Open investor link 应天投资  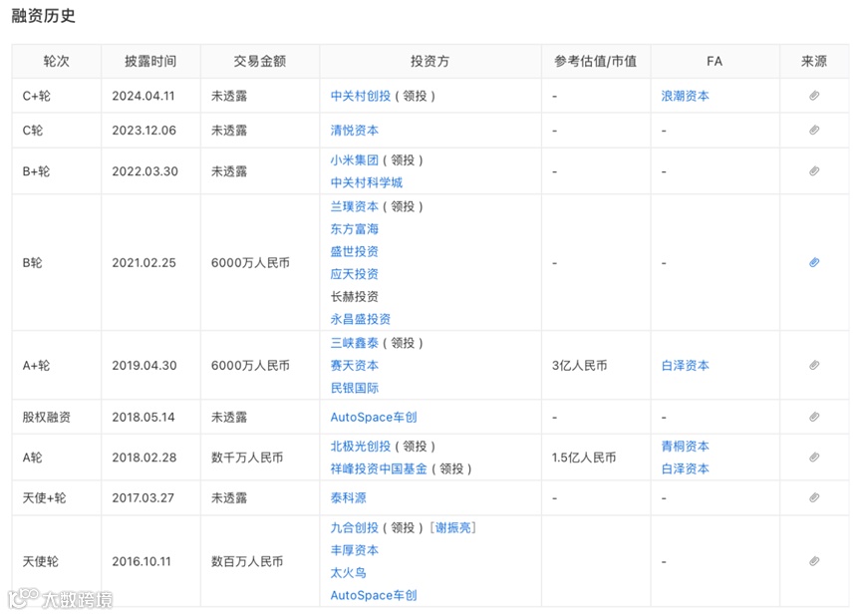(x=354, y=274)
